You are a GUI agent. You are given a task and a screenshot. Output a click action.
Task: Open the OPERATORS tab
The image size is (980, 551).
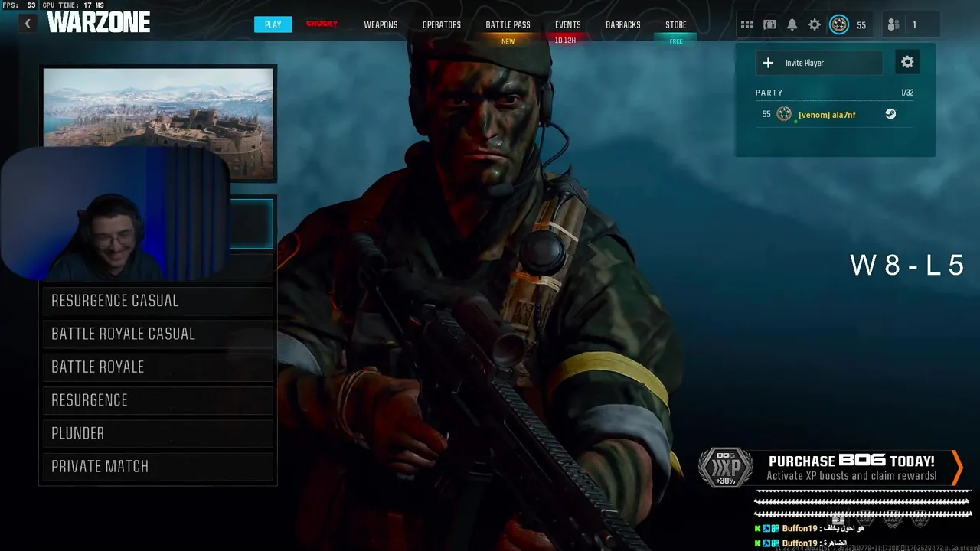[x=442, y=24]
